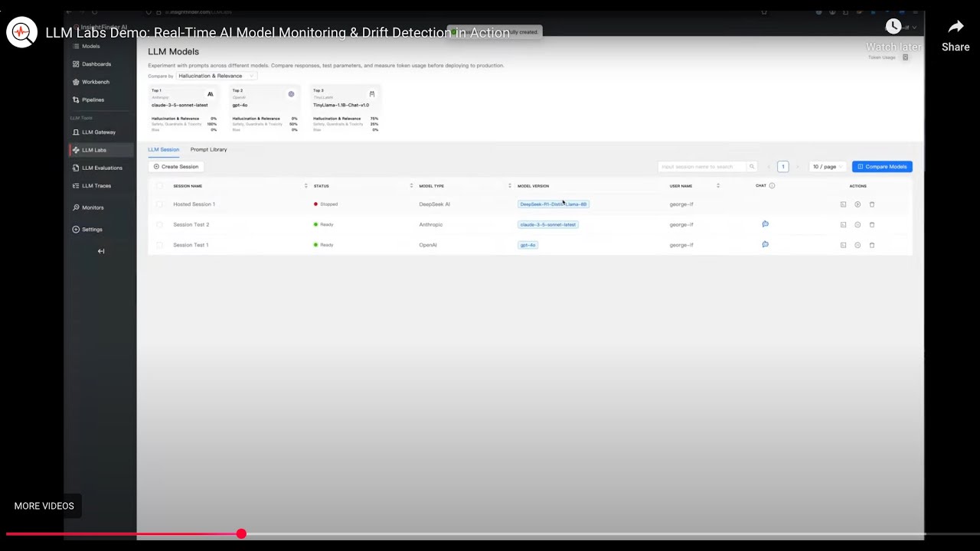Sort by Session Name column arrows
The image size is (980, 551).
pyautogui.click(x=305, y=186)
